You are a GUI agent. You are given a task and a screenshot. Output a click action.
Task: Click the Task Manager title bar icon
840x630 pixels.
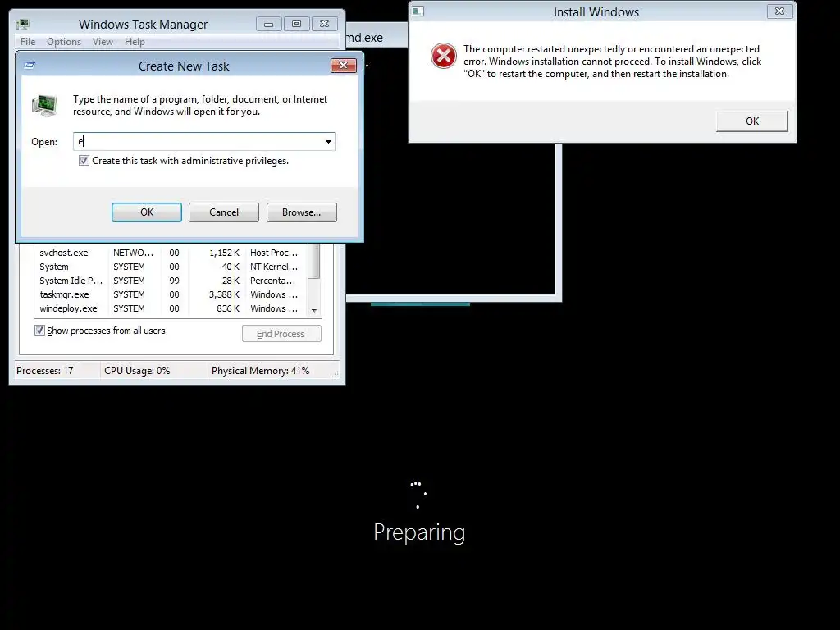point(22,25)
